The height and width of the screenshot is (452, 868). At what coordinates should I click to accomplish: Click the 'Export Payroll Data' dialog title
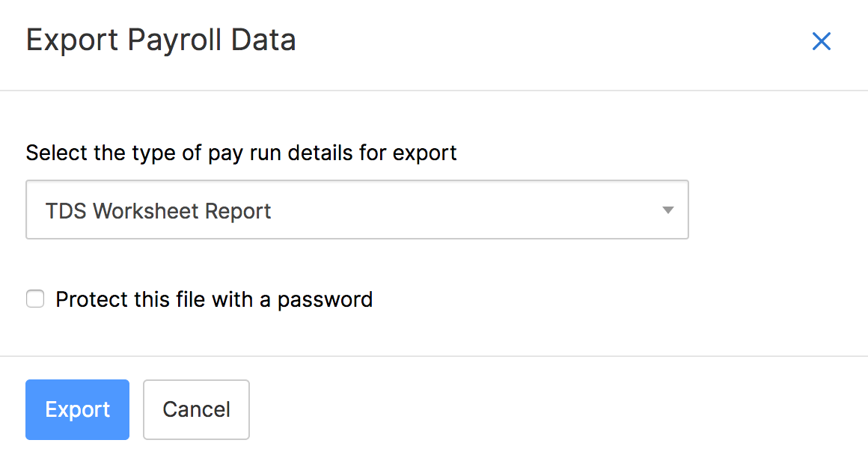(x=161, y=40)
